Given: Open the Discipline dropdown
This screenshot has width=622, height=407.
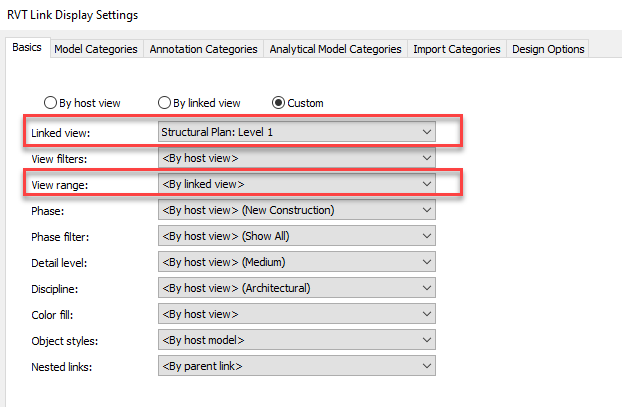Looking at the screenshot, I should (x=297, y=288).
